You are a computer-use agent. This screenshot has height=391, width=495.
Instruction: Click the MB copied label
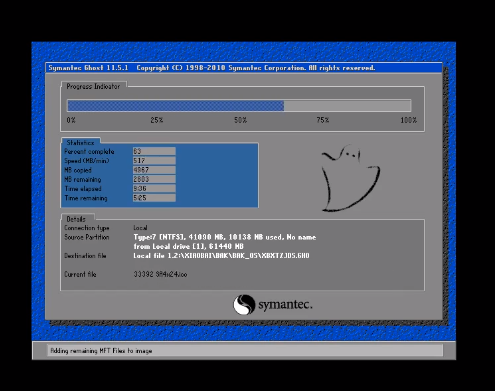click(78, 170)
